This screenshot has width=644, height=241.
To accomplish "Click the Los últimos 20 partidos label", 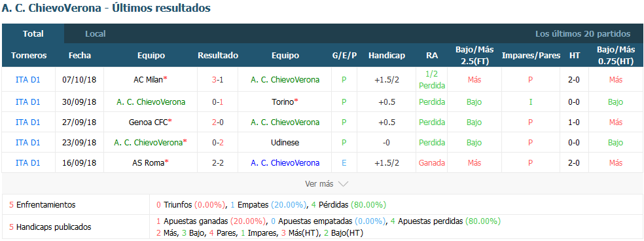I will click(582, 33).
